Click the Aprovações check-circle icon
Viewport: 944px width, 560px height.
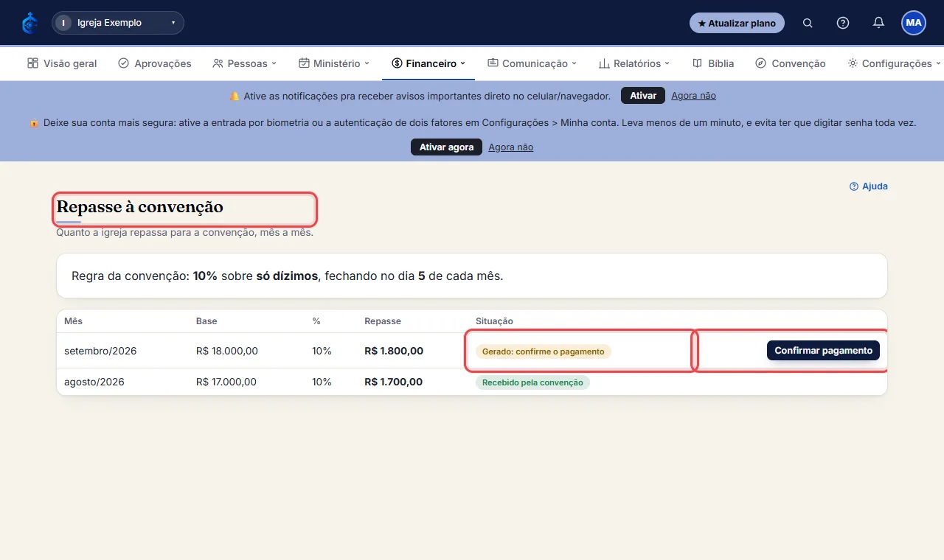[124, 63]
